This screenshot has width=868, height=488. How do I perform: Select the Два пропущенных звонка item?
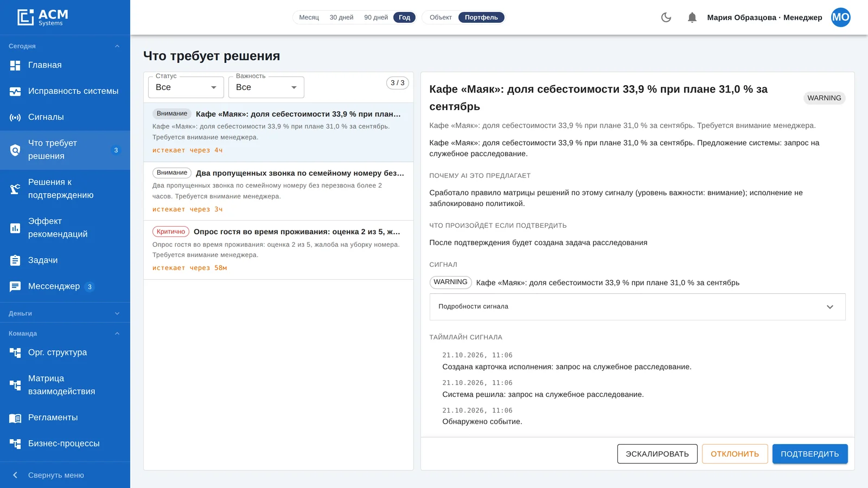(278, 191)
